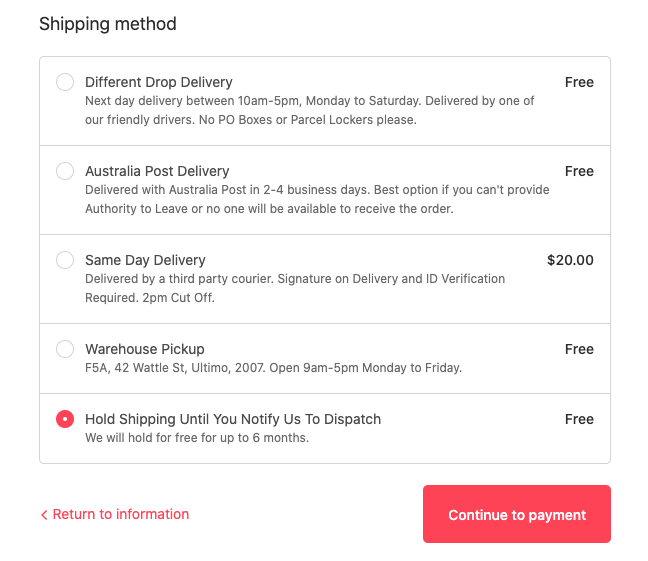The height and width of the screenshot is (561, 648).
Task: Click the Warehouse Pickup option title
Action: (x=145, y=349)
